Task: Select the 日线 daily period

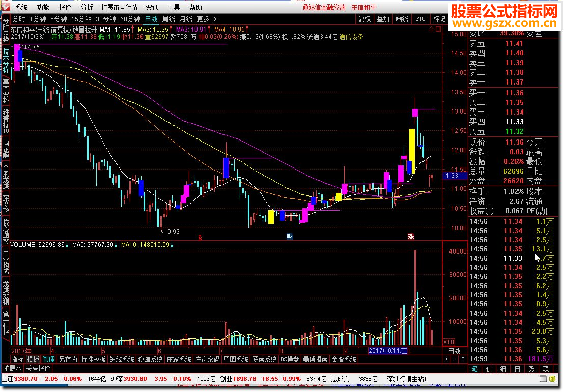Action: tap(151, 19)
